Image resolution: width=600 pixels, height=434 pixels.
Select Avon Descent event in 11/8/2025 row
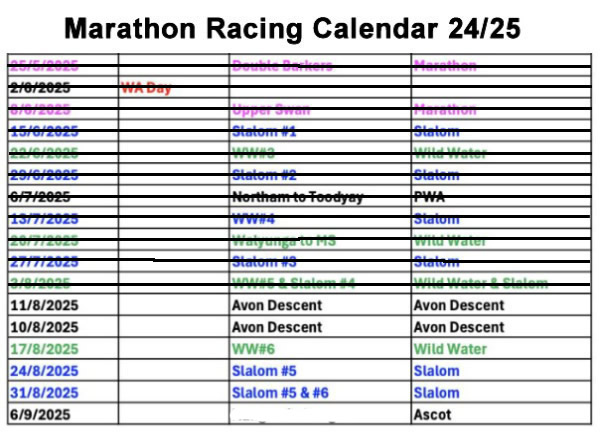click(x=277, y=306)
